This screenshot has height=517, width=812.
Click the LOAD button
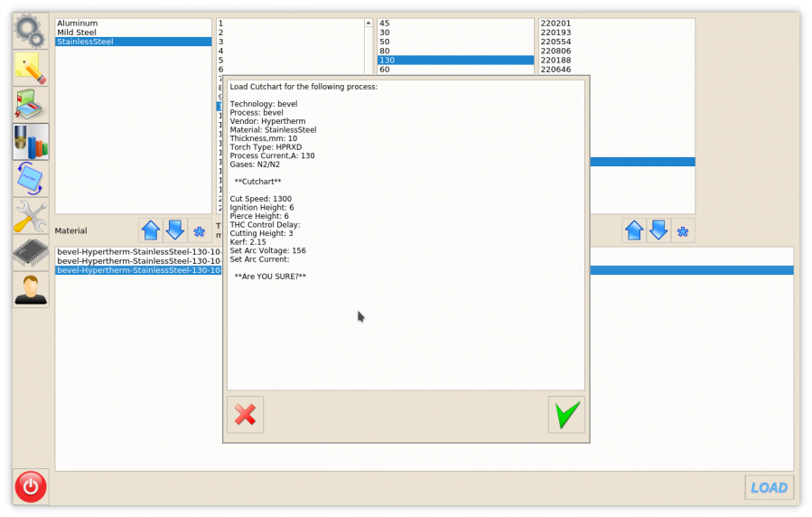pyautogui.click(x=769, y=487)
